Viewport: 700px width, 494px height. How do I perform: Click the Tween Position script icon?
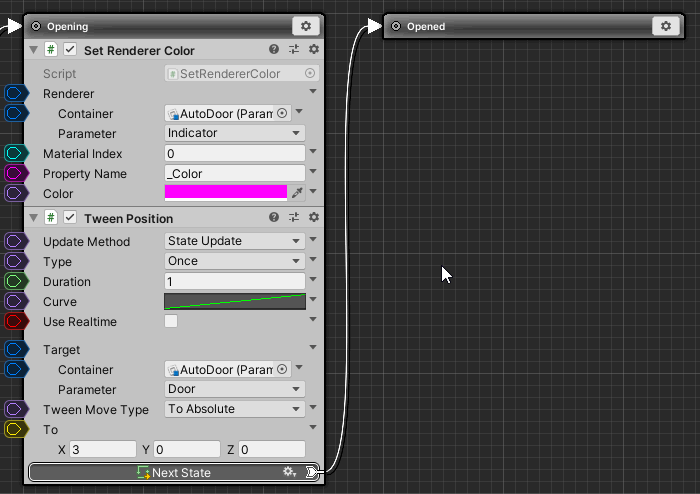point(51,218)
